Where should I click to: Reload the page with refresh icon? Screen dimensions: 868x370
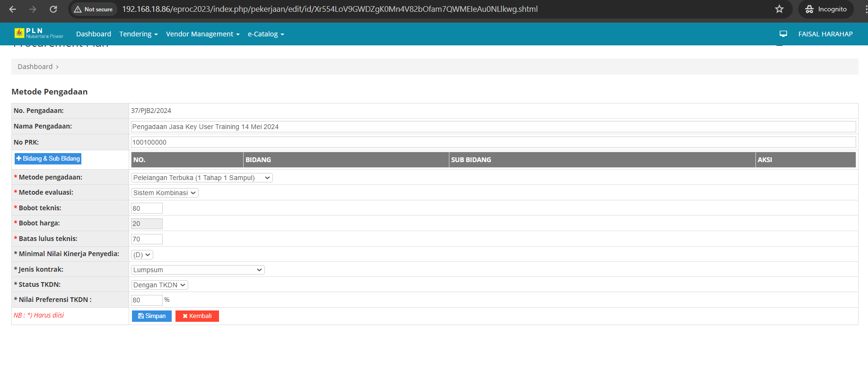[53, 9]
